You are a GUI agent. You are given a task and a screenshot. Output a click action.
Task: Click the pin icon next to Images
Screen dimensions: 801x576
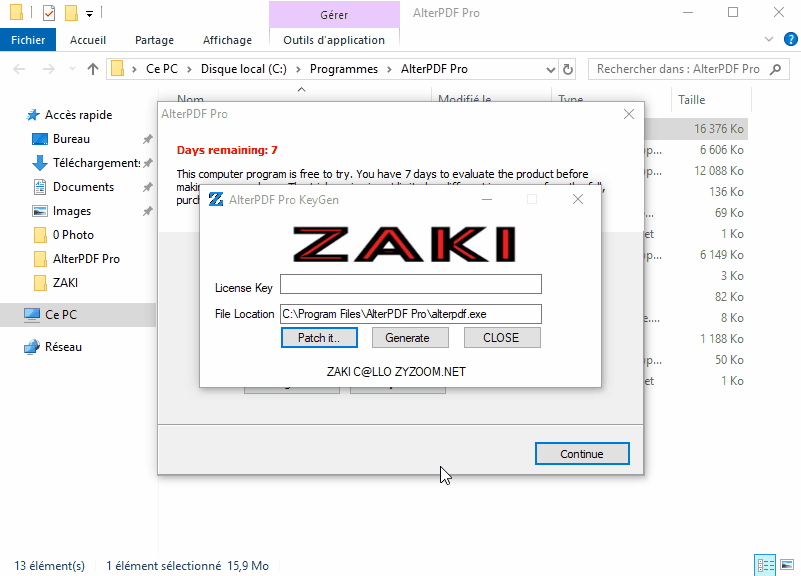pos(148,211)
